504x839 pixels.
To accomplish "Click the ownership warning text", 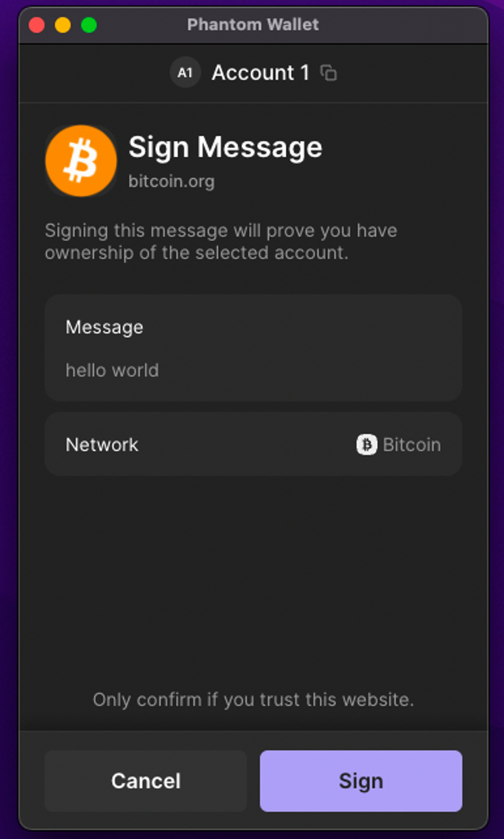I will [221, 241].
